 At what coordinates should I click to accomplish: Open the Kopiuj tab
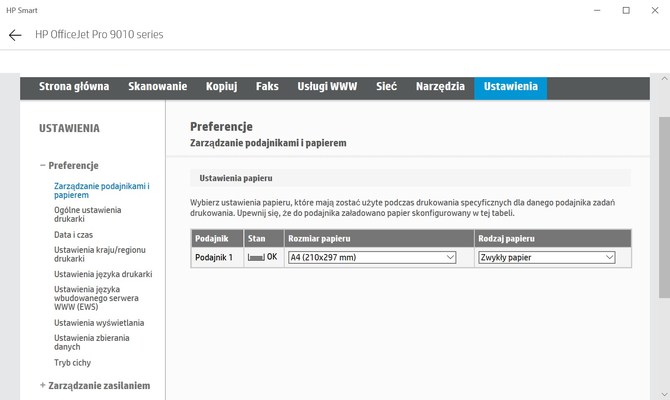(221, 86)
